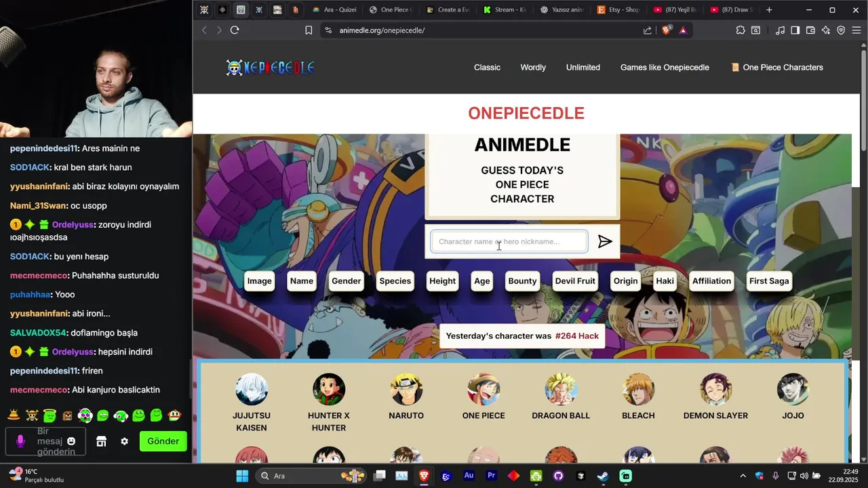Open the Brave music note playlist icon
This screenshot has width=868, height=488.
coord(781,30)
